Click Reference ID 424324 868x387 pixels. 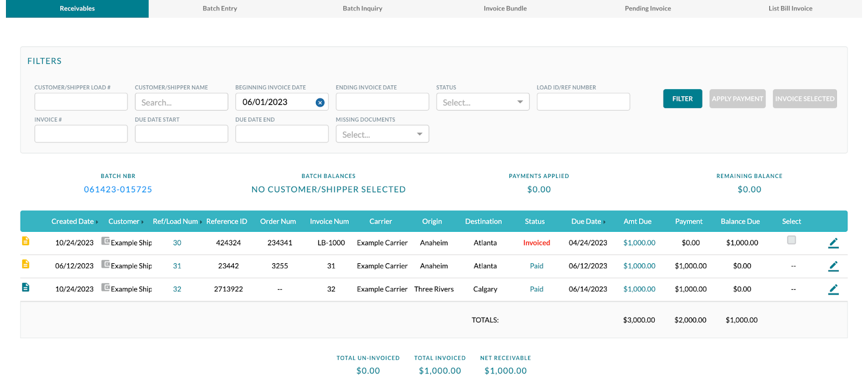[x=228, y=243]
